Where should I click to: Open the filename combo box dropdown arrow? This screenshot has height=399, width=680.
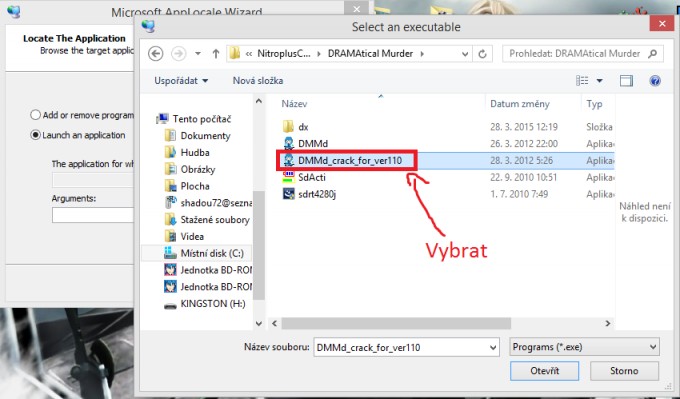[493, 347]
